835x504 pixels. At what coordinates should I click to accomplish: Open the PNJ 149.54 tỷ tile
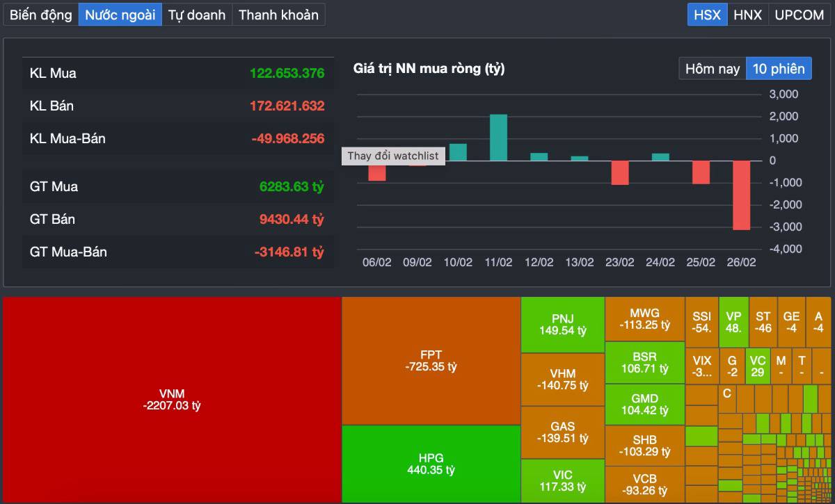click(x=562, y=325)
